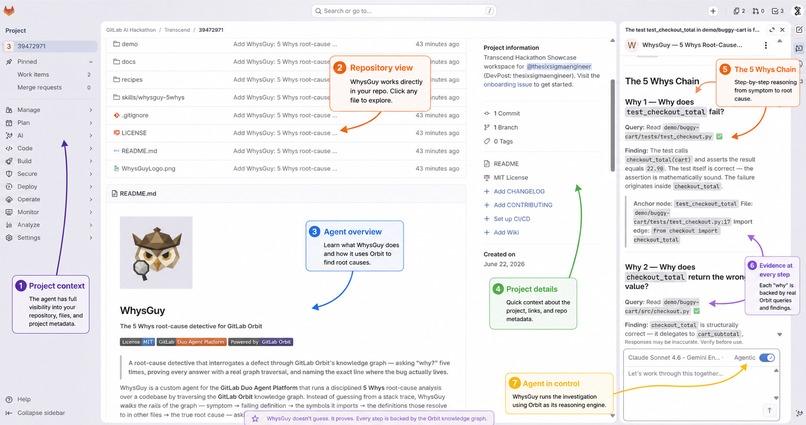The width and height of the screenshot is (806, 425).
Task: Open the Claude Sonnet 4.6 model dropdown
Action: [675, 357]
